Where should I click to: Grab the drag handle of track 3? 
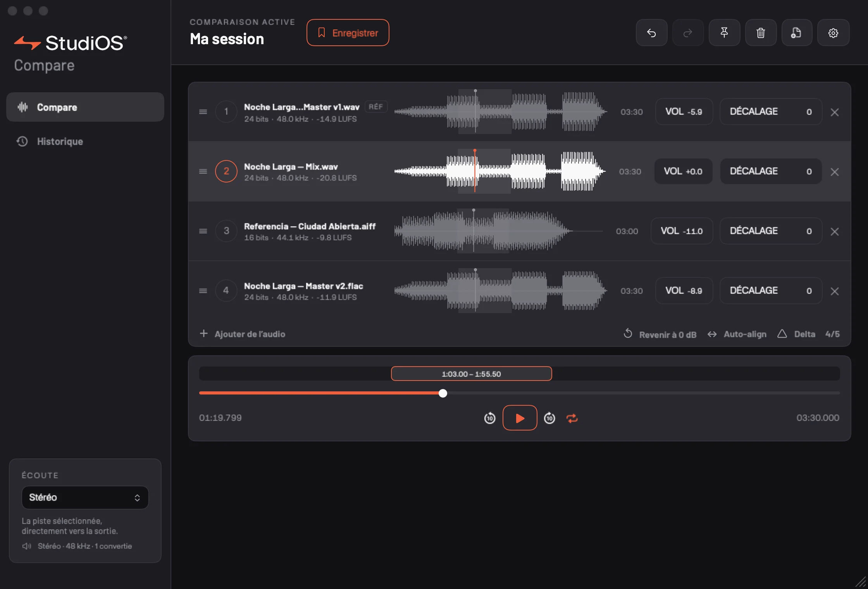203,231
